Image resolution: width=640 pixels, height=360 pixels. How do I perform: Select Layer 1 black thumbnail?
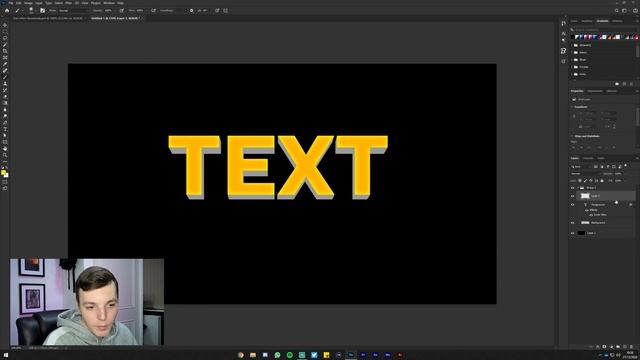coord(581,233)
